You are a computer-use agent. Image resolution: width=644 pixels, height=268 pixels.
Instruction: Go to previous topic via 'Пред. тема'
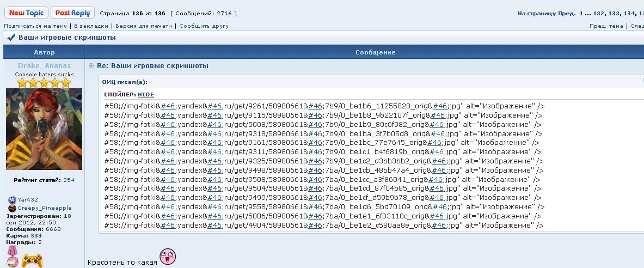coord(606,26)
